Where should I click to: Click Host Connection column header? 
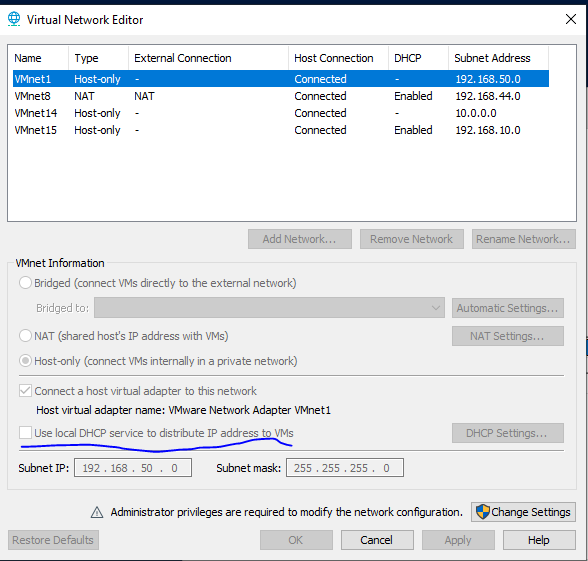pos(339,58)
